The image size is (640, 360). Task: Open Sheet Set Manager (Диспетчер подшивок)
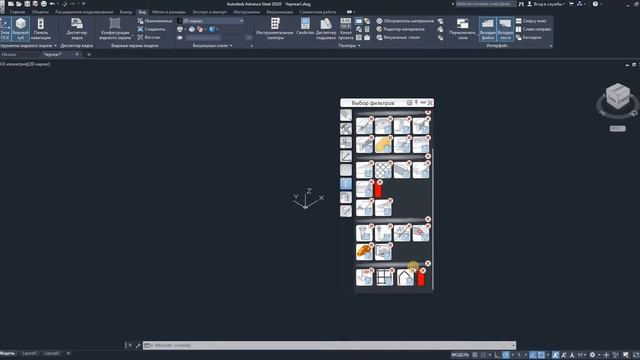point(326,29)
